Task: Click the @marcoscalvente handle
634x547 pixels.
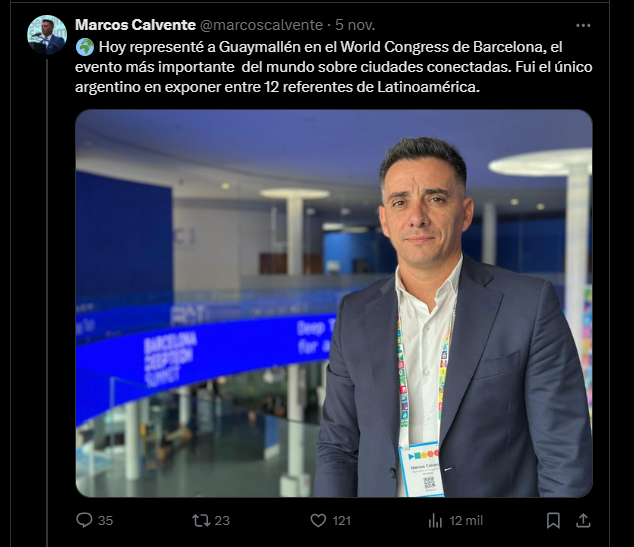Action: click(261, 25)
